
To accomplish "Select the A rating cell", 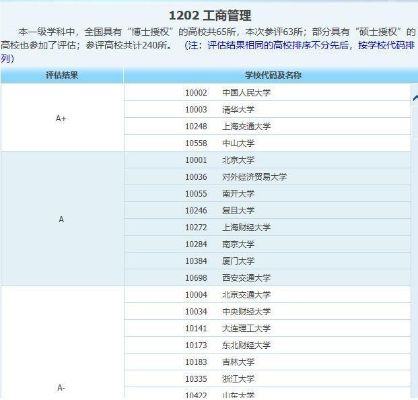I will 62,219.
